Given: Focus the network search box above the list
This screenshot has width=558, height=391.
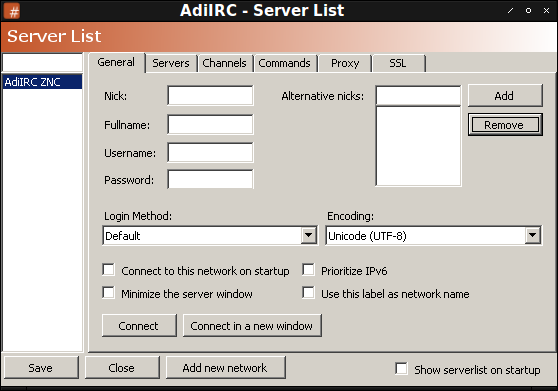Looking at the screenshot, I should point(42,63).
